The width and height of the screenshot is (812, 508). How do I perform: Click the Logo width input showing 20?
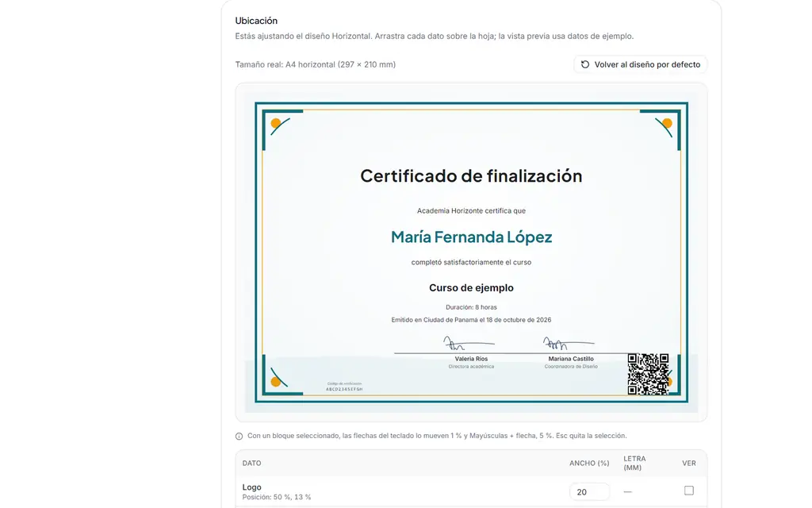tap(589, 492)
